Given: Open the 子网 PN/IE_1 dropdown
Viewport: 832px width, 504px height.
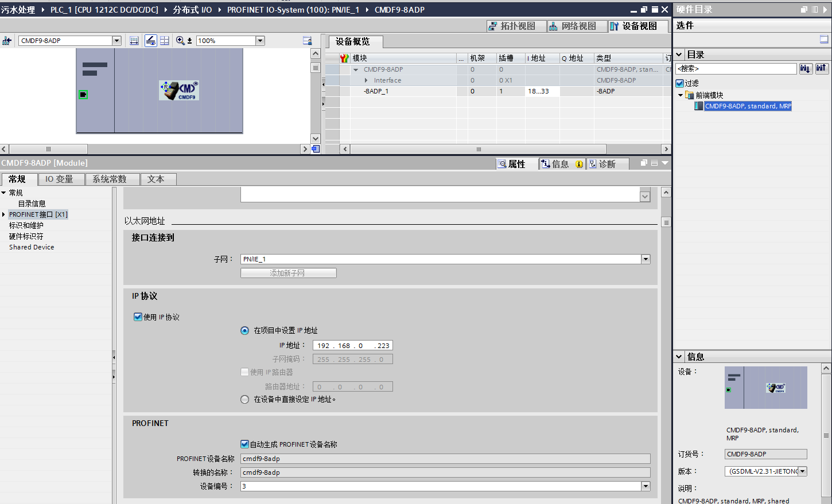Looking at the screenshot, I should pos(646,259).
